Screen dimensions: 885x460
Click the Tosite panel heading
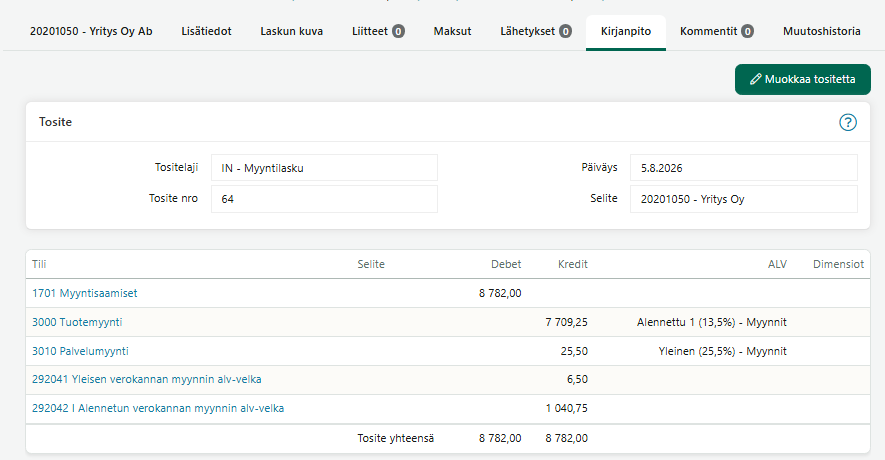point(55,122)
